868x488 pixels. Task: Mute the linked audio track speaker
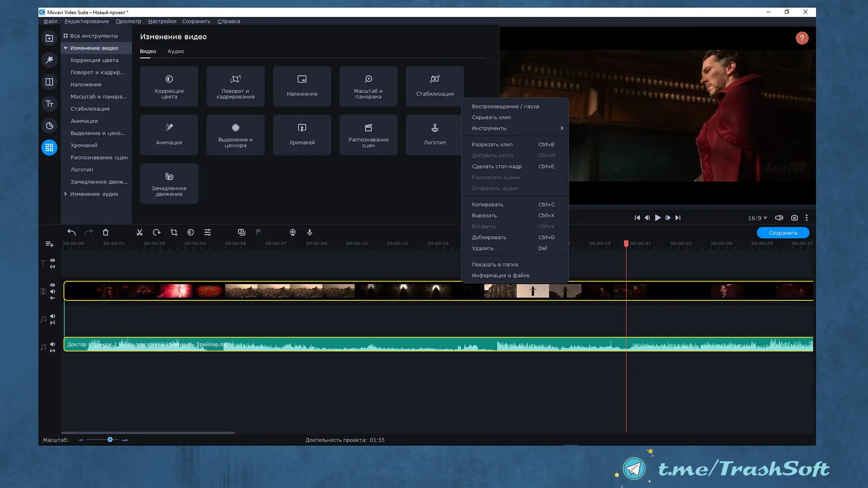pyautogui.click(x=52, y=316)
